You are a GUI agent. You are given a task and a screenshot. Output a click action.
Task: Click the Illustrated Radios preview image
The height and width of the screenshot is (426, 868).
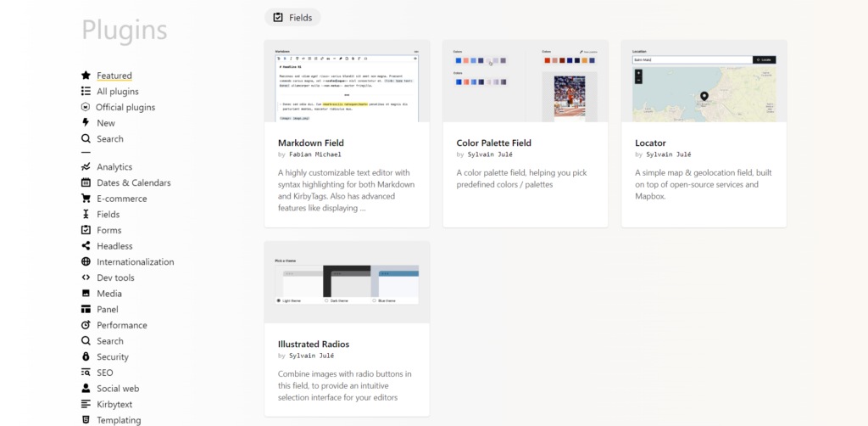[x=347, y=282]
